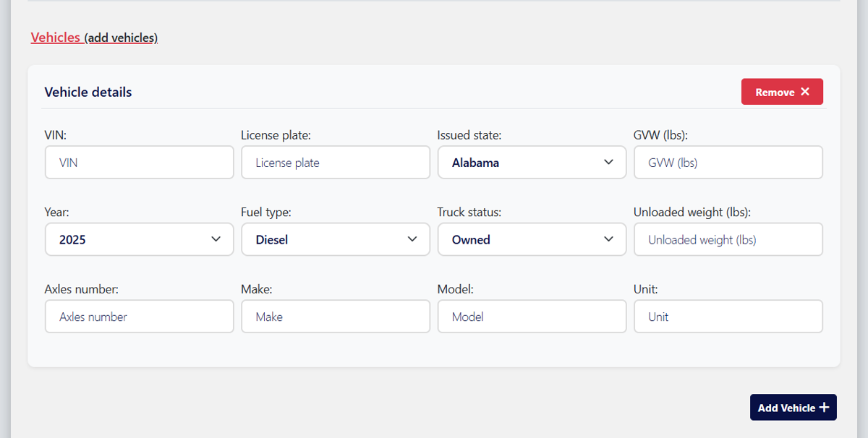Click the chevron arrow in Issued state

point(608,163)
